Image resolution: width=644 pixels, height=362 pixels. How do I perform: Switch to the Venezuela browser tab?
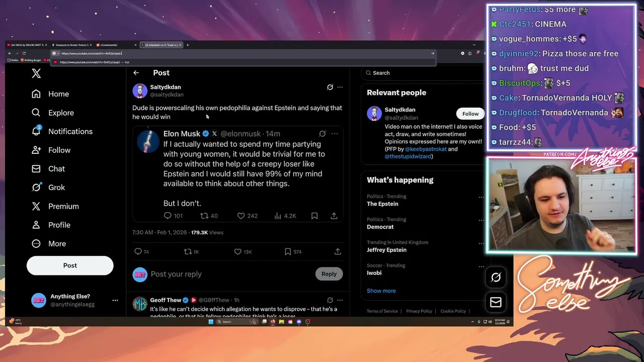click(x=72, y=45)
